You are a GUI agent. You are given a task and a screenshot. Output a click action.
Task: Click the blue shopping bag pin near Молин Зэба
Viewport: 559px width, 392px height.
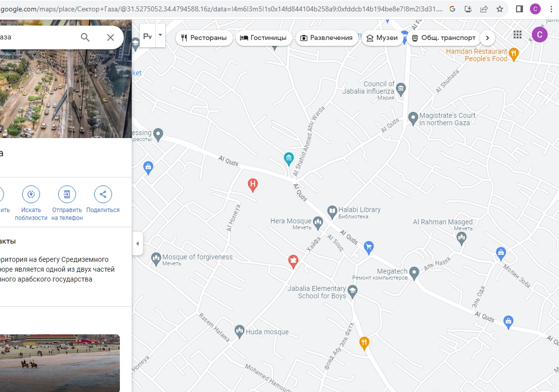click(x=501, y=253)
